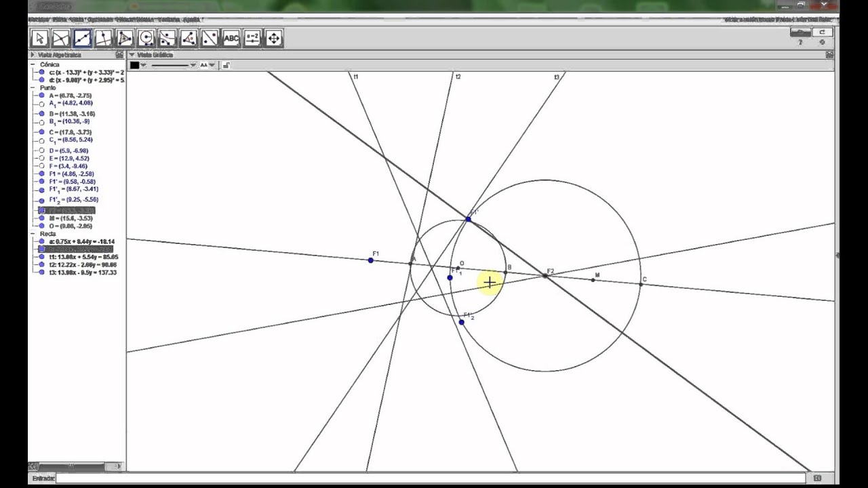
Task: Toggle visibility of conic c
Action: click(x=41, y=72)
